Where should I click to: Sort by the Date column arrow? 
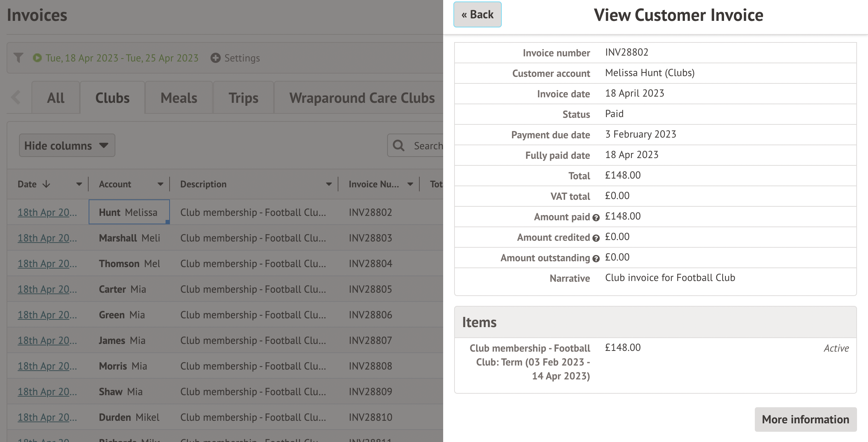click(46, 184)
